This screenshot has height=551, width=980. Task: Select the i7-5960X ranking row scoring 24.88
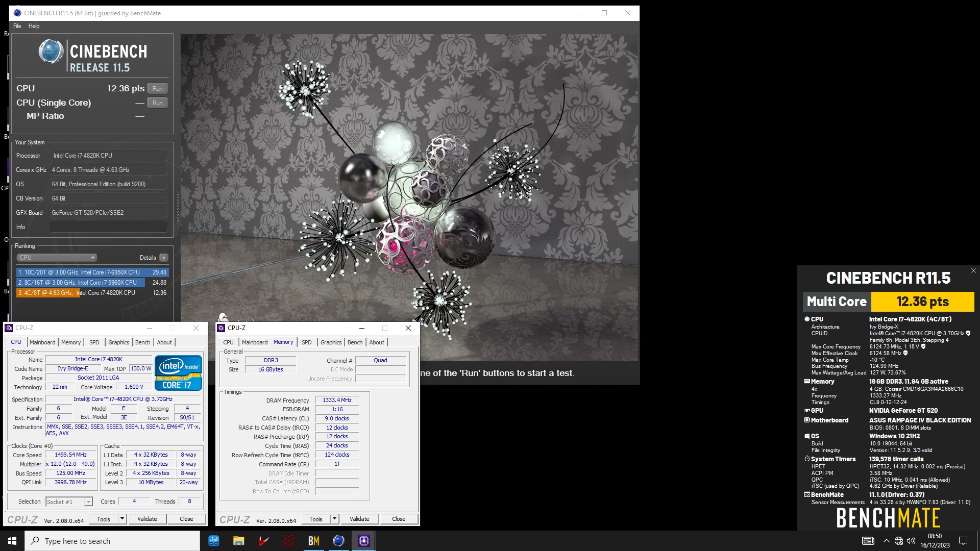pos(92,283)
